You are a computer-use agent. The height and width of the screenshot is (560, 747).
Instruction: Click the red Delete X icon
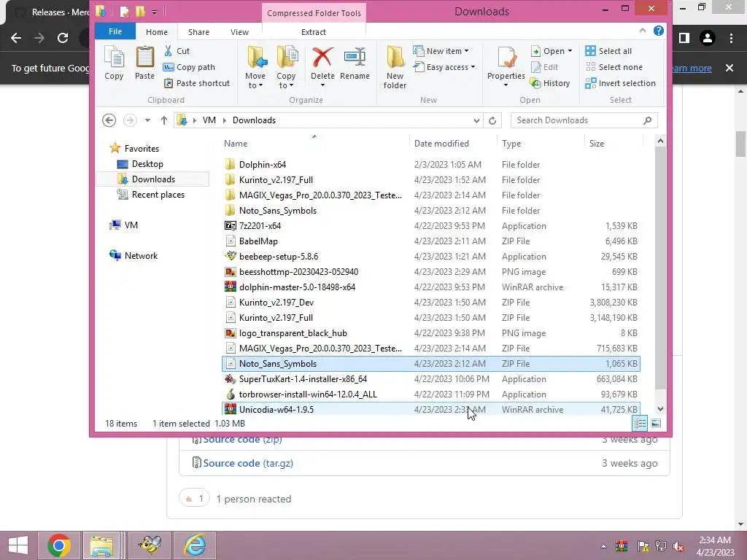tap(322, 58)
